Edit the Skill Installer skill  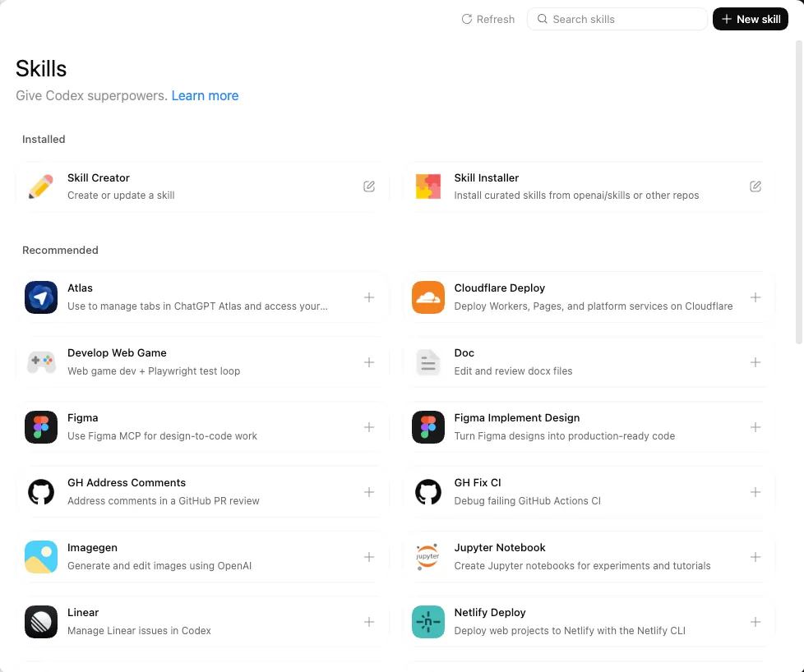click(755, 186)
